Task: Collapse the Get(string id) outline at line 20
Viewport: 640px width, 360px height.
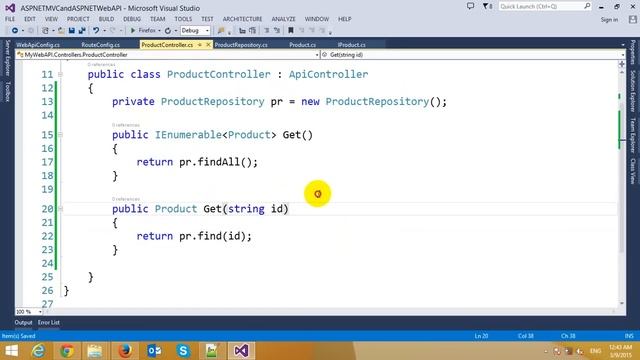Action: click(60, 209)
